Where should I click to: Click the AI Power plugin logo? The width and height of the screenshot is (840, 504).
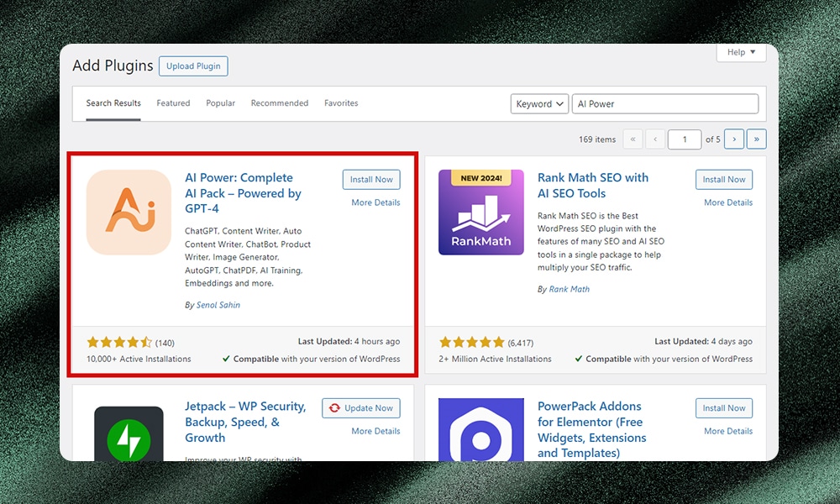(x=128, y=212)
